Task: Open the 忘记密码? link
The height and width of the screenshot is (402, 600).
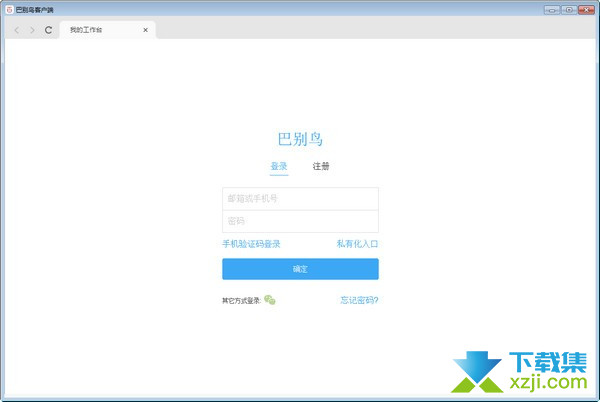Action: [359, 300]
